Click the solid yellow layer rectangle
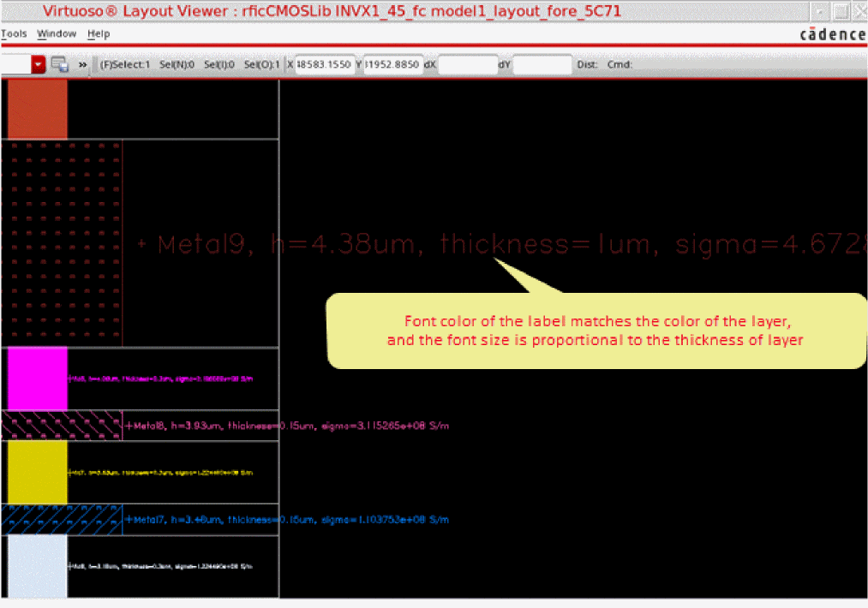868x608 pixels. click(37, 472)
